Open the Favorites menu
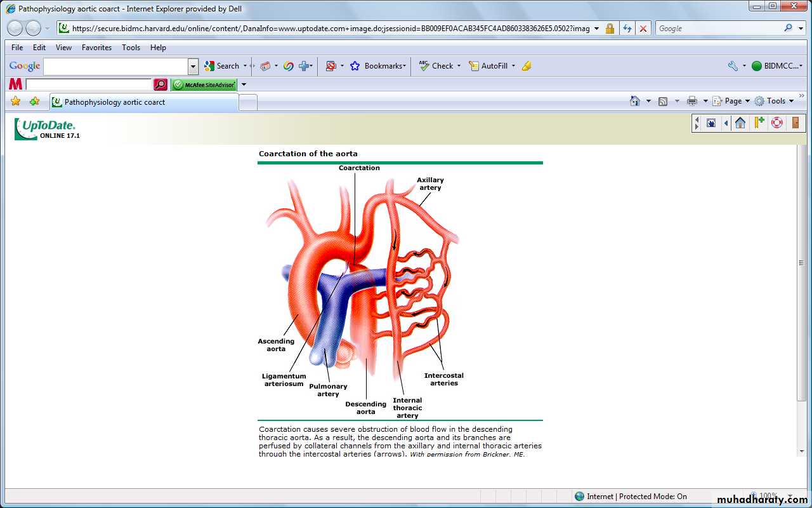 tap(96, 48)
